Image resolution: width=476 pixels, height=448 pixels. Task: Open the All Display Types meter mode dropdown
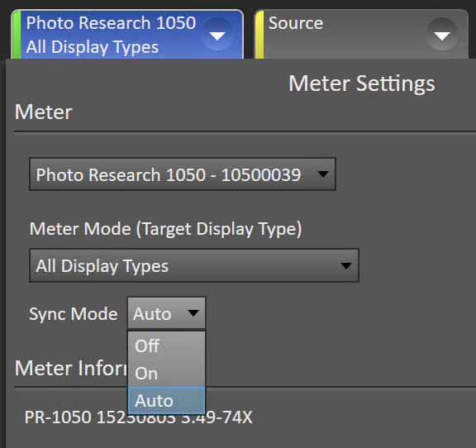[194, 266]
